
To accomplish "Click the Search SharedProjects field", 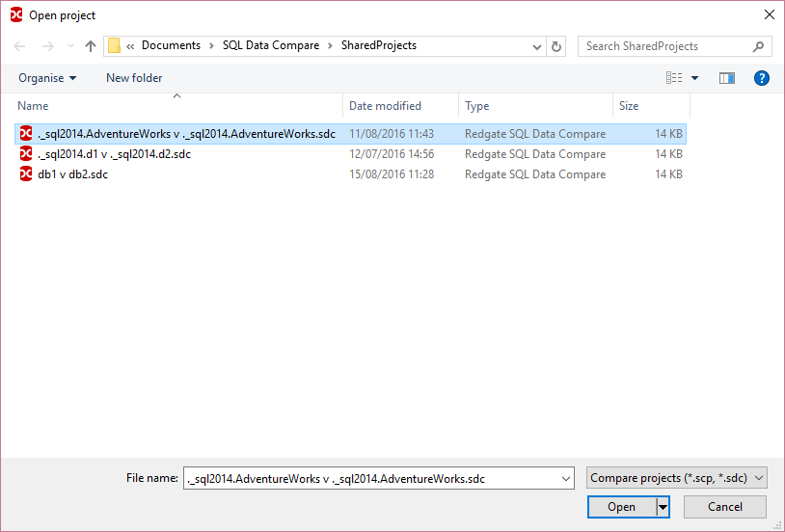I will tap(665, 46).
